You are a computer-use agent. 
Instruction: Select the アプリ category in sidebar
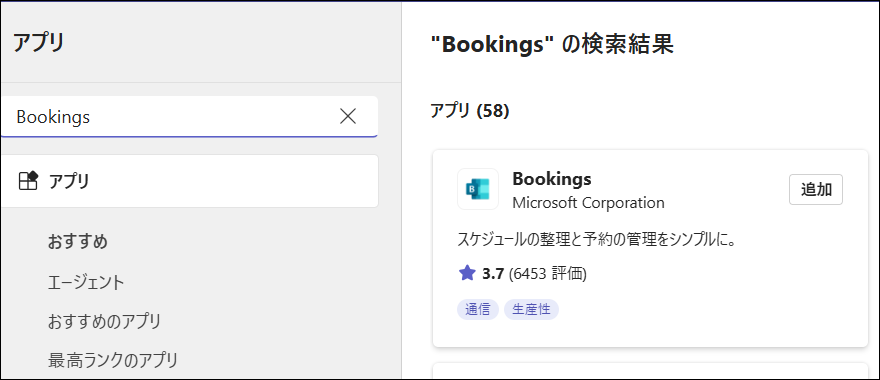click(x=189, y=181)
